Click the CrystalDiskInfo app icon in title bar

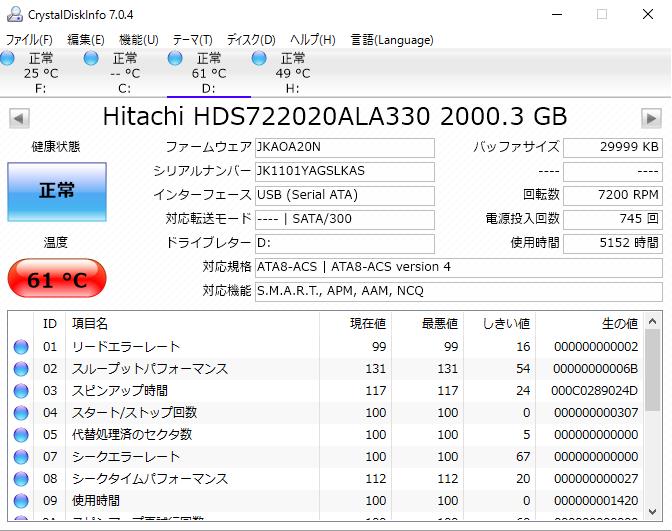(15, 14)
